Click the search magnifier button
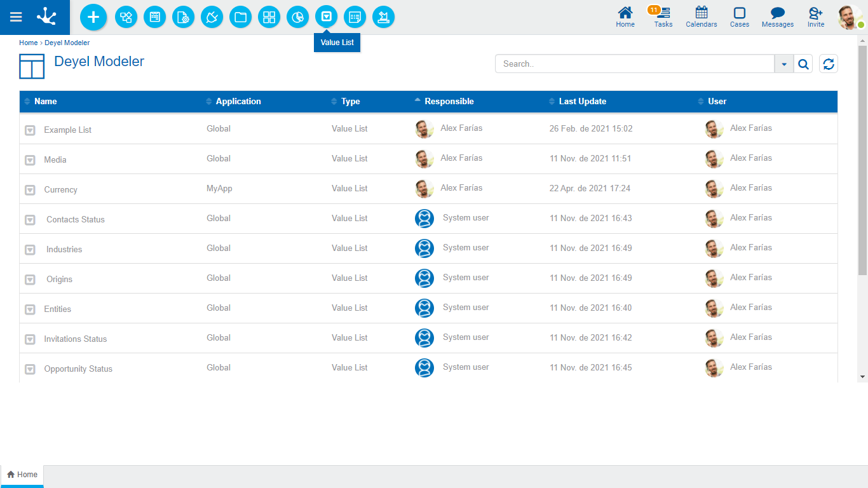The width and height of the screenshot is (868, 488). pyautogui.click(x=803, y=64)
